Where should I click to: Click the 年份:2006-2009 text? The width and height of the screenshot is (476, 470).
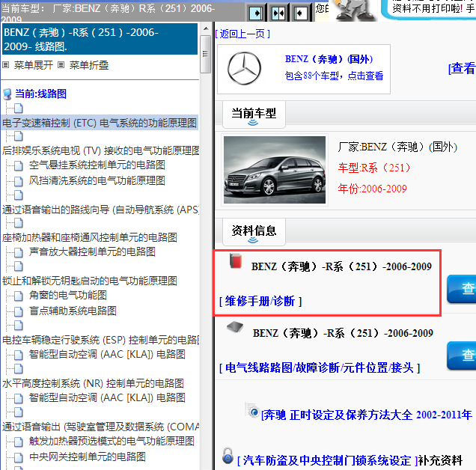[x=372, y=189]
